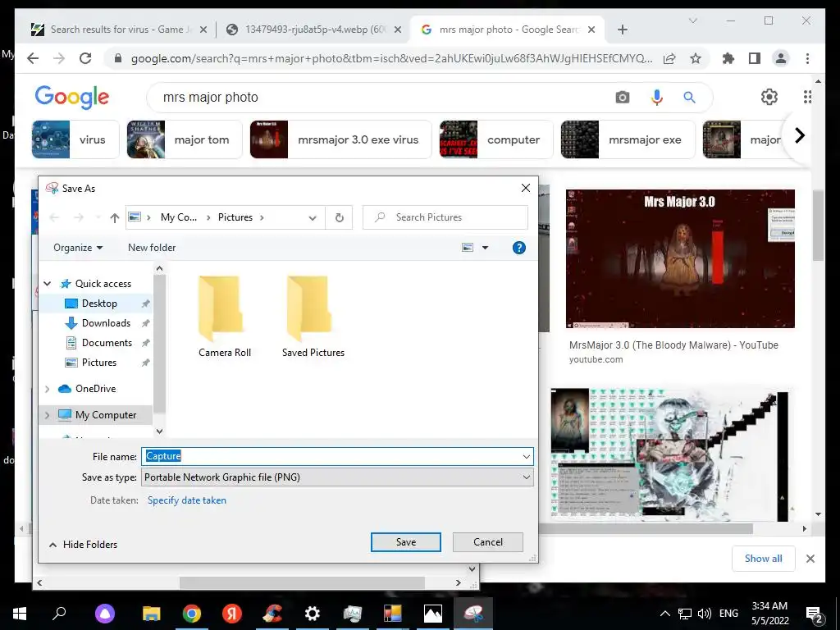Click the Chrome back arrow button
Viewport: 840px width, 630px height.
click(33, 58)
